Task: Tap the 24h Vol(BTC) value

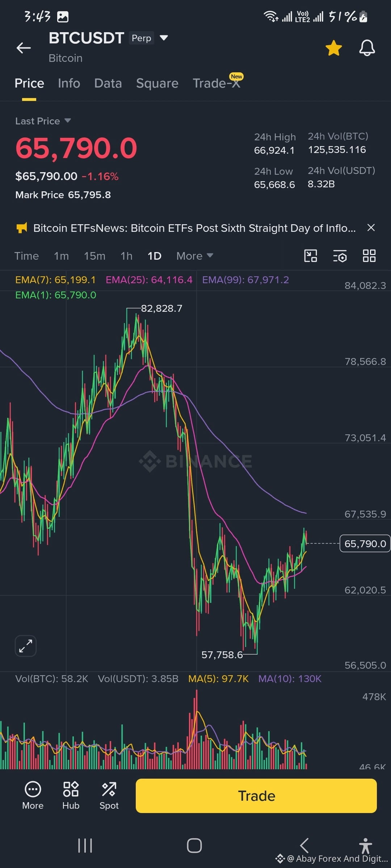Action: [x=337, y=150]
